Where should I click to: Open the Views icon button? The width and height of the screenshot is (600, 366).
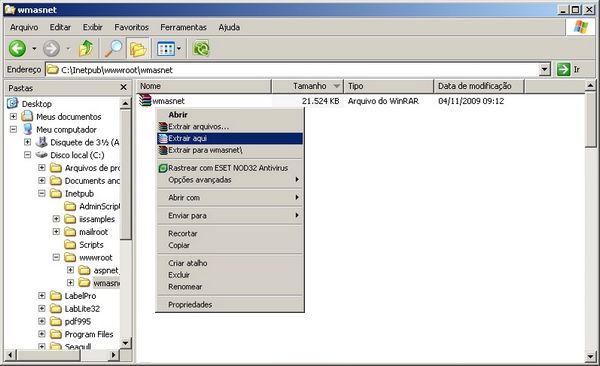point(166,49)
